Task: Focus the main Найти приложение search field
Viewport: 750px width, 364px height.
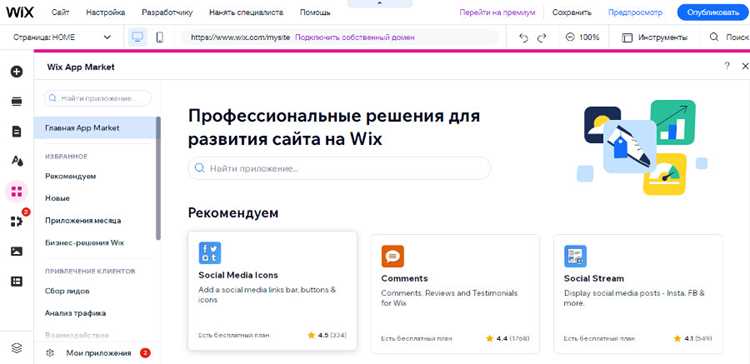Action: (339, 168)
